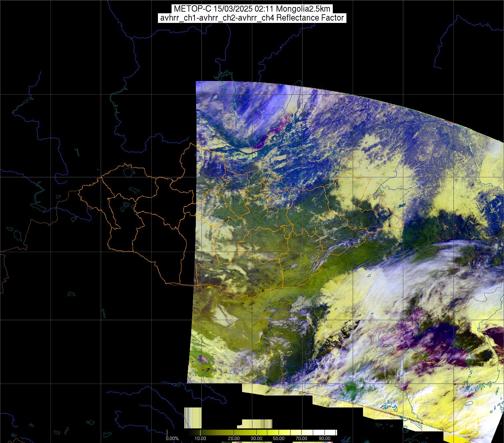Click the 50.00 colorbar label

[x=279, y=438]
